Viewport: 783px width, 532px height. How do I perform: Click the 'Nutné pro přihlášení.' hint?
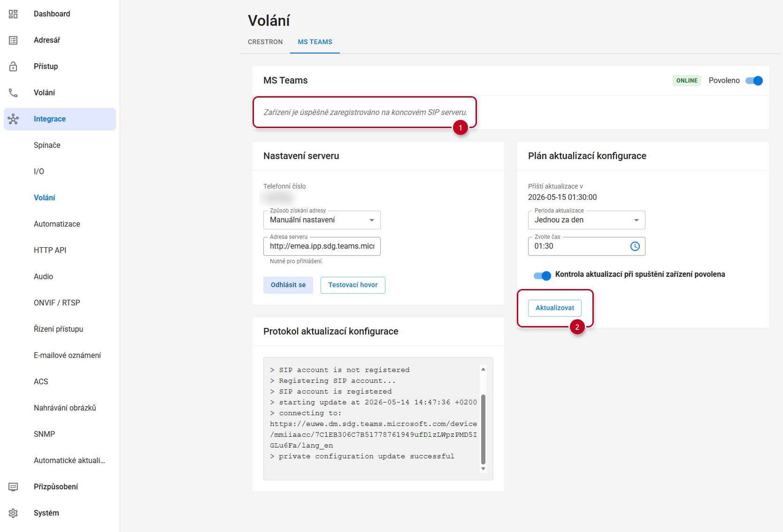296,261
